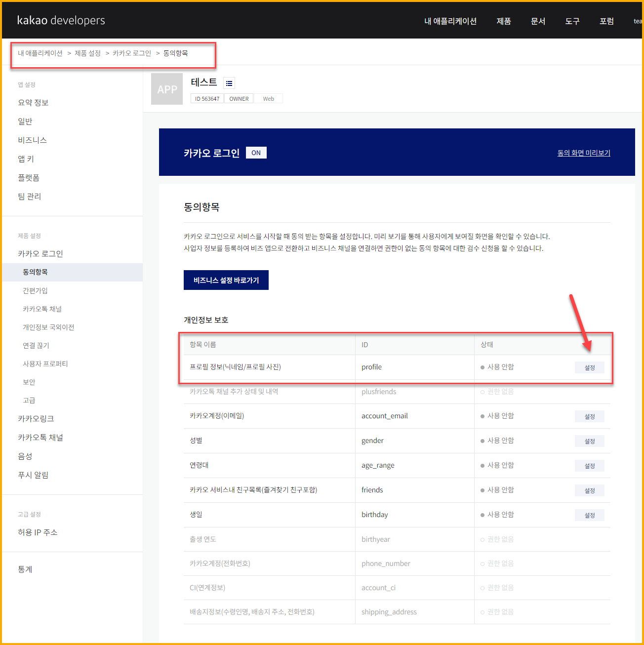Viewport: 644px width, 645px height.
Task: Open 요약 정보 in sidebar
Action: [33, 103]
